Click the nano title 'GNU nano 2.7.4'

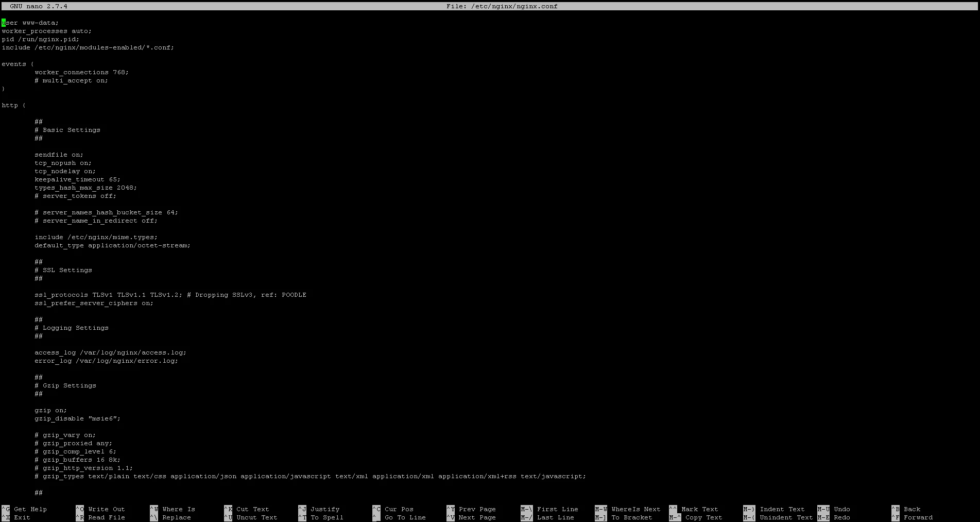39,6
